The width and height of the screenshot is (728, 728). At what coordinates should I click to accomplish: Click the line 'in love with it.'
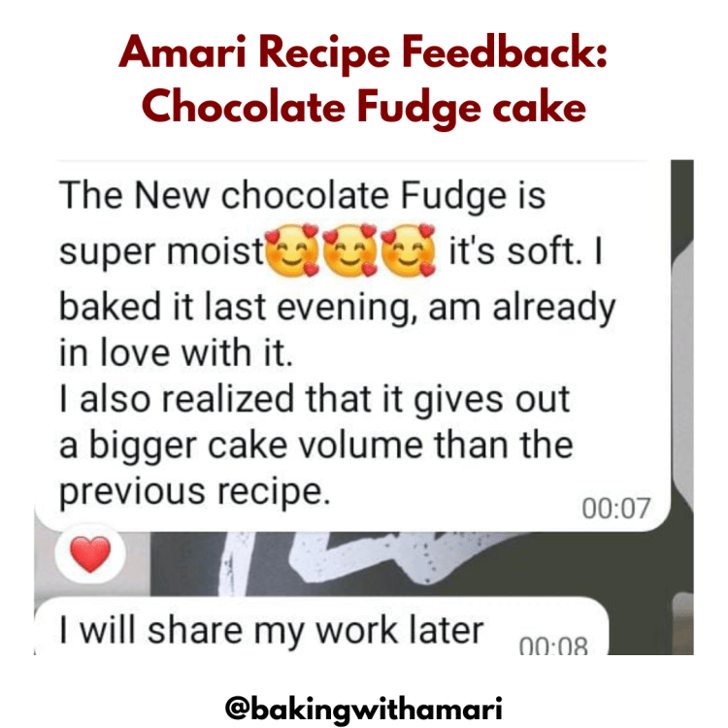click(x=176, y=353)
